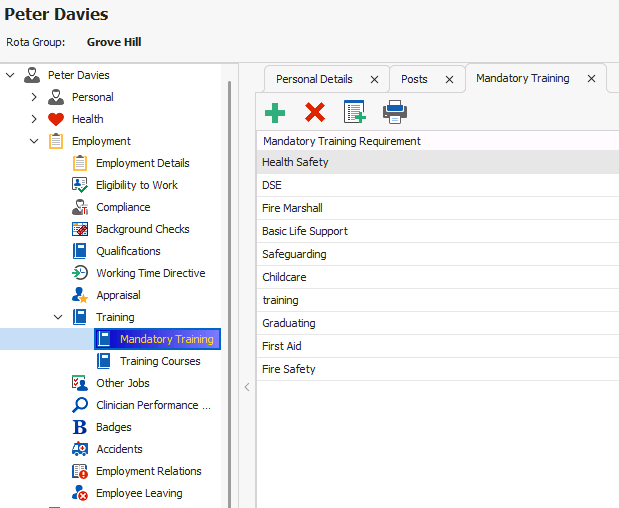Viewport: 619px width, 508px height.
Task: Click the Grove Hill rota group value
Action: tap(114, 42)
